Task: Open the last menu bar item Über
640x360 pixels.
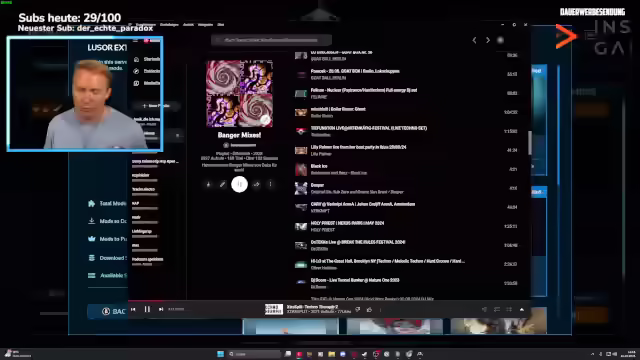Action: coord(221,24)
